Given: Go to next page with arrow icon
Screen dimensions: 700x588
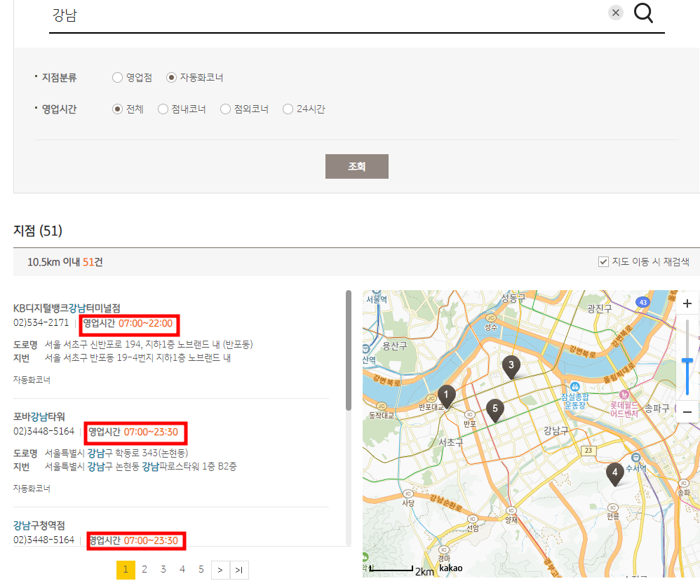Looking at the screenshot, I should tap(220, 570).
